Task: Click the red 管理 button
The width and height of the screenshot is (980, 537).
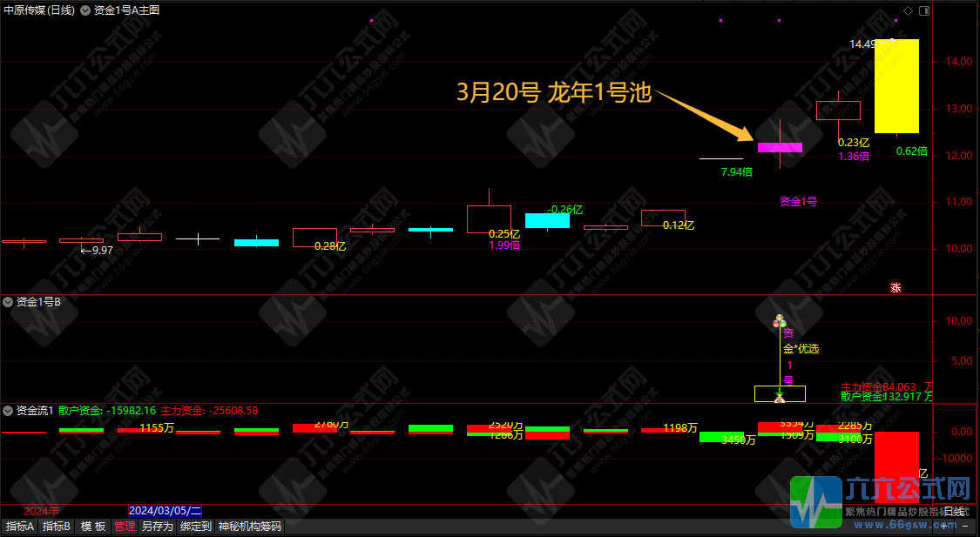Action: click(x=125, y=527)
